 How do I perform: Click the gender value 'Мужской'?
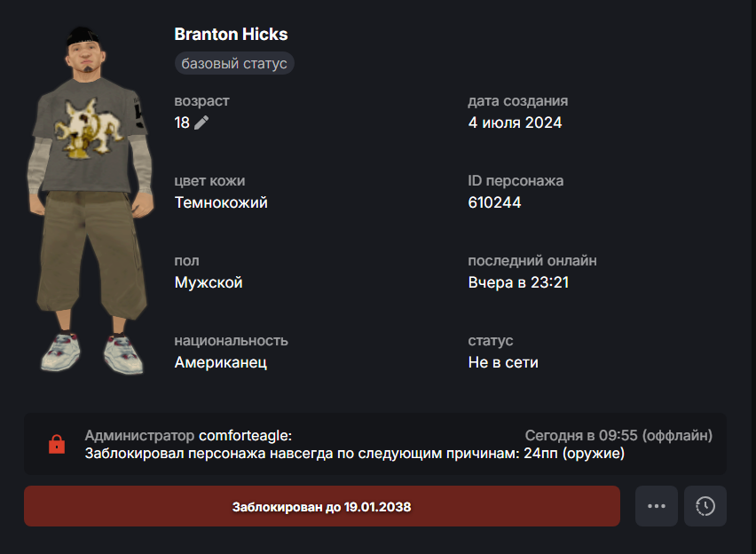[209, 282]
